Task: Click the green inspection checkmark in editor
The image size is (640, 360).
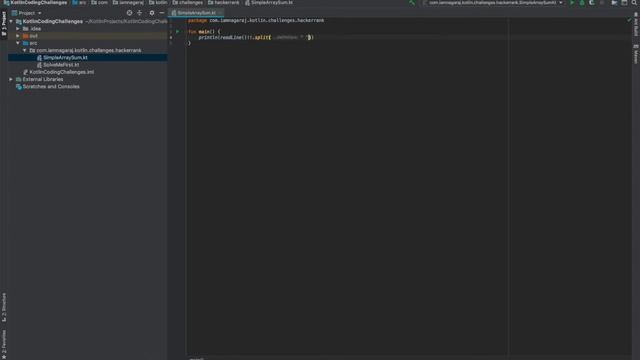Action: [x=629, y=20]
